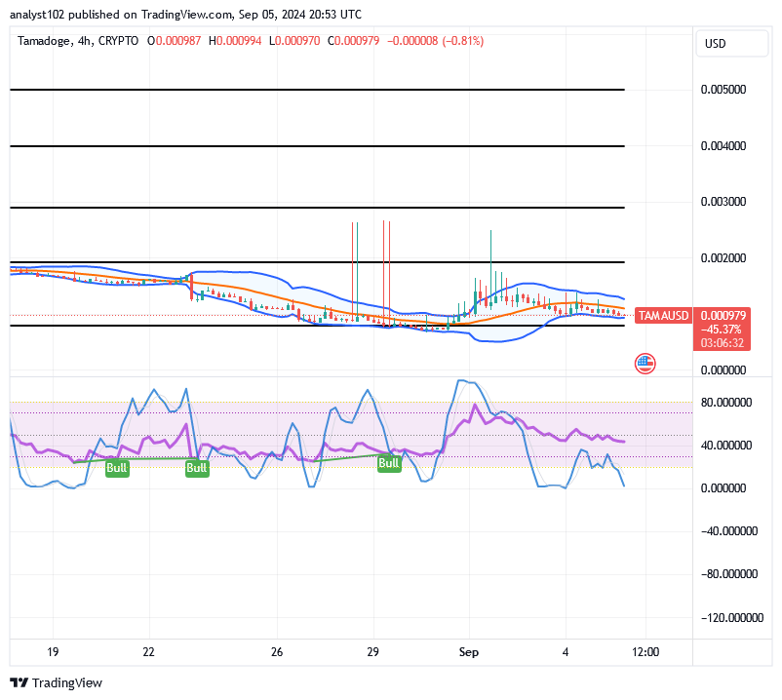The image size is (782, 700).
Task: Click the 12:00 label on the time axis
Action: [644, 652]
